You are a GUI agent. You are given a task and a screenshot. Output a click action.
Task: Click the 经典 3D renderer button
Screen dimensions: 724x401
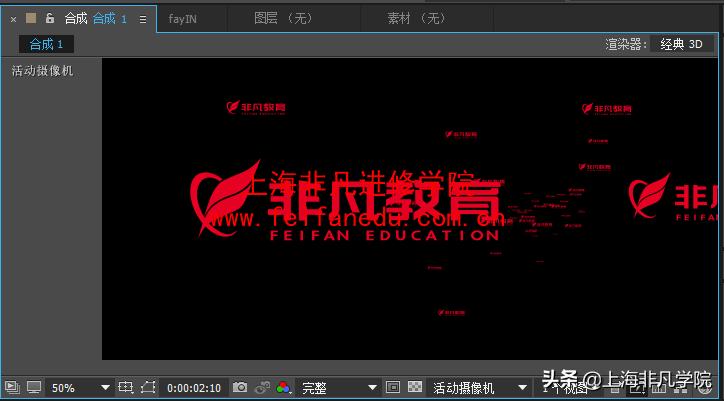682,44
